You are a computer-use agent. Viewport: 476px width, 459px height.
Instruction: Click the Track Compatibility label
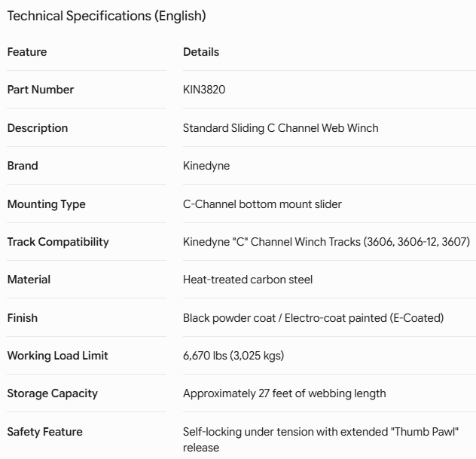58,242
